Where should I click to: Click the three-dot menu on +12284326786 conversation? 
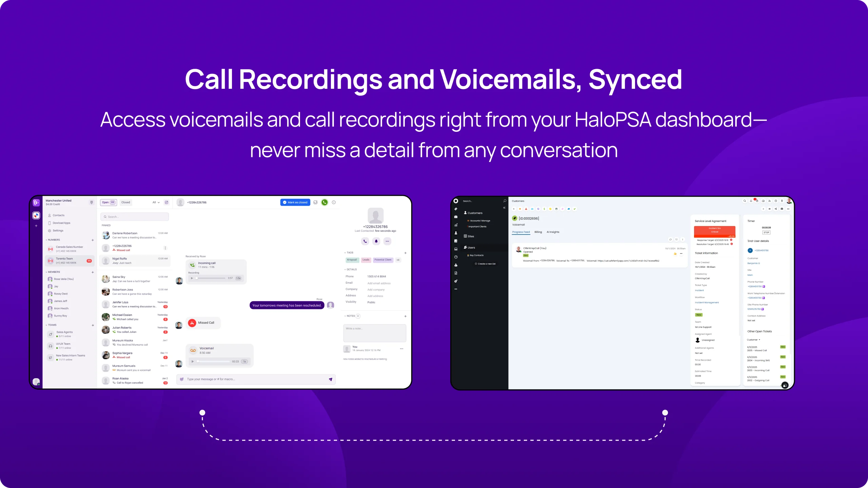(x=165, y=248)
